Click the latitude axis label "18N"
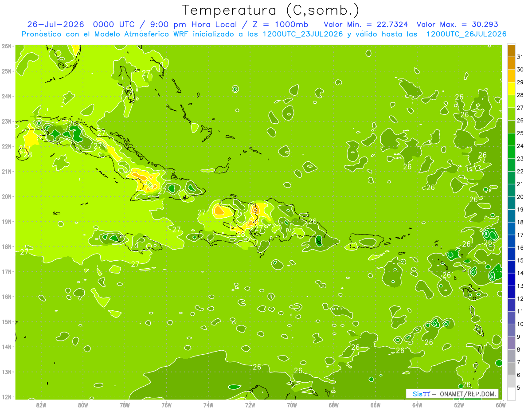The image size is (532, 411). click(x=7, y=247)
